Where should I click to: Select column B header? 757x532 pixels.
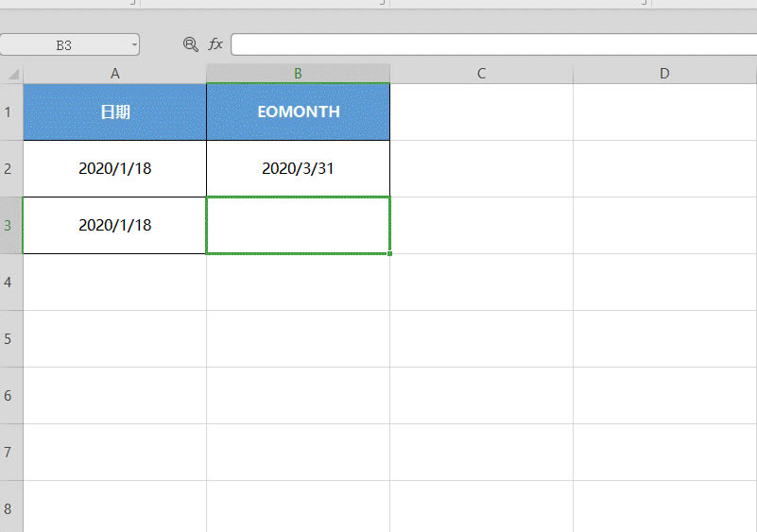(x=298, y=74)
